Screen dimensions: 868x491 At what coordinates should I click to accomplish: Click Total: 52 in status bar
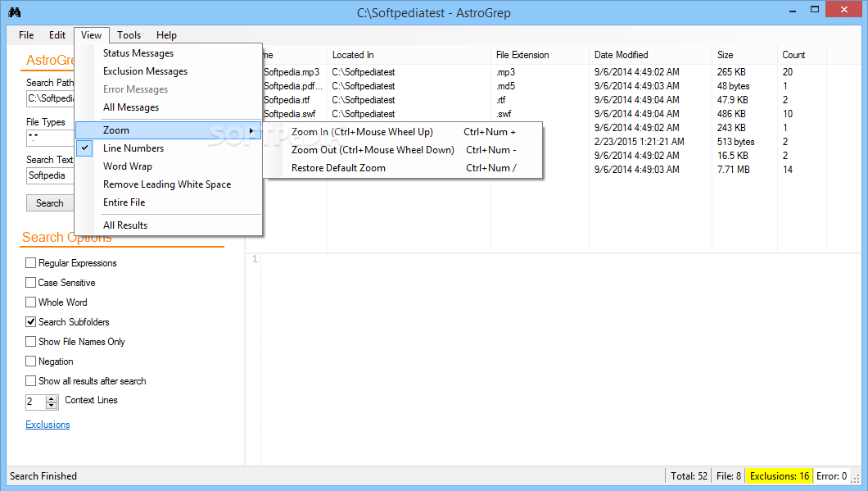(689, 476)
